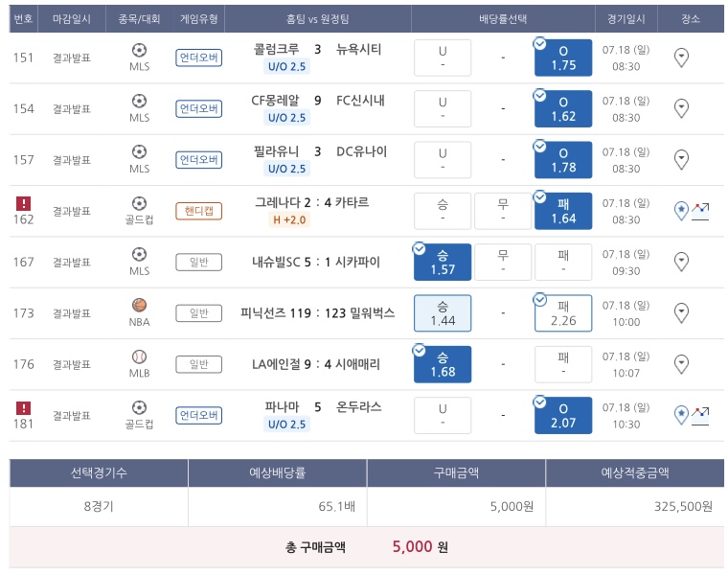The image size is (728, 575).
Task: Open the venue pin for match 173
Action: [681, 312]
